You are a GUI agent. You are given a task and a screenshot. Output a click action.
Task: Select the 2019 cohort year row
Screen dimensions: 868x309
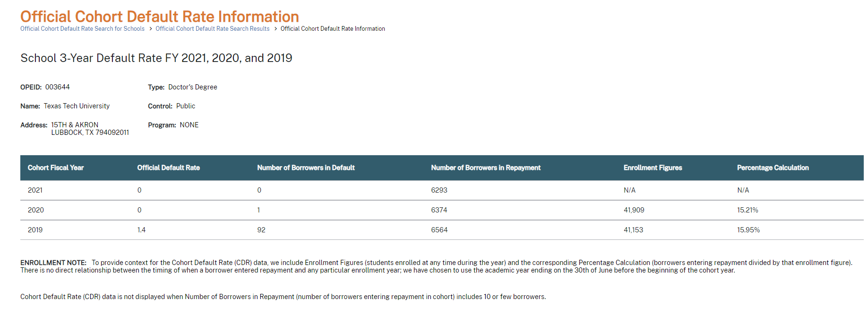(x=442, y=230)
